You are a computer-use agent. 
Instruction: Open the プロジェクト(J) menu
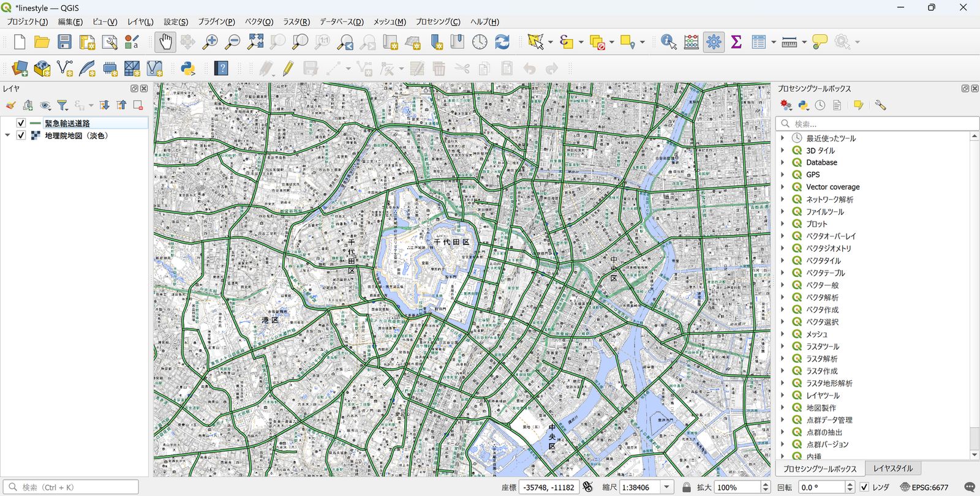(x=27, y=21)
